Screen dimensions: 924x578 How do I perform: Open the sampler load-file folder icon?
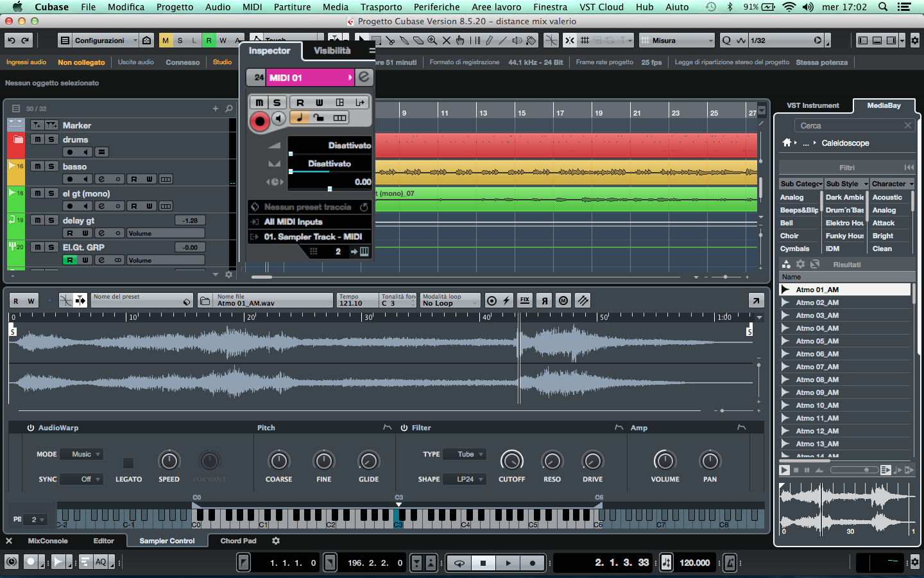[205, 301]
